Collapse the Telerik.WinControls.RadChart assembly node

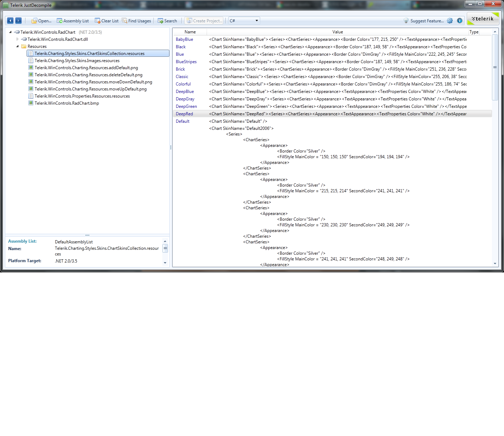coord(10,32)
